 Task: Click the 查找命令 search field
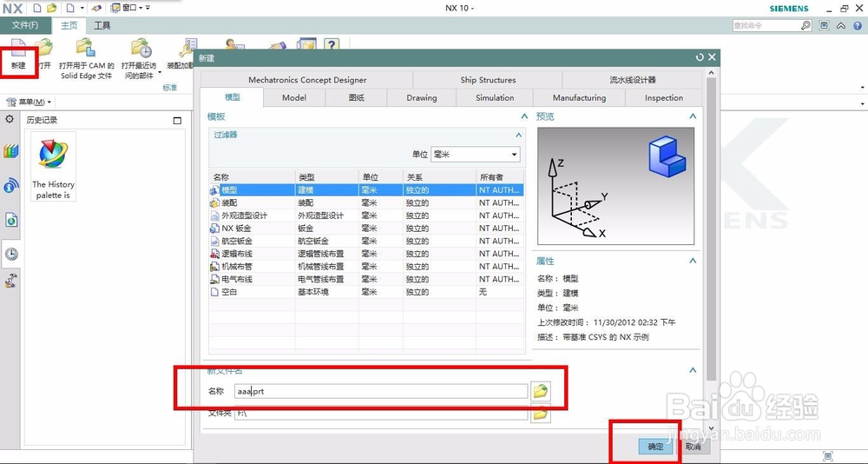766,25
